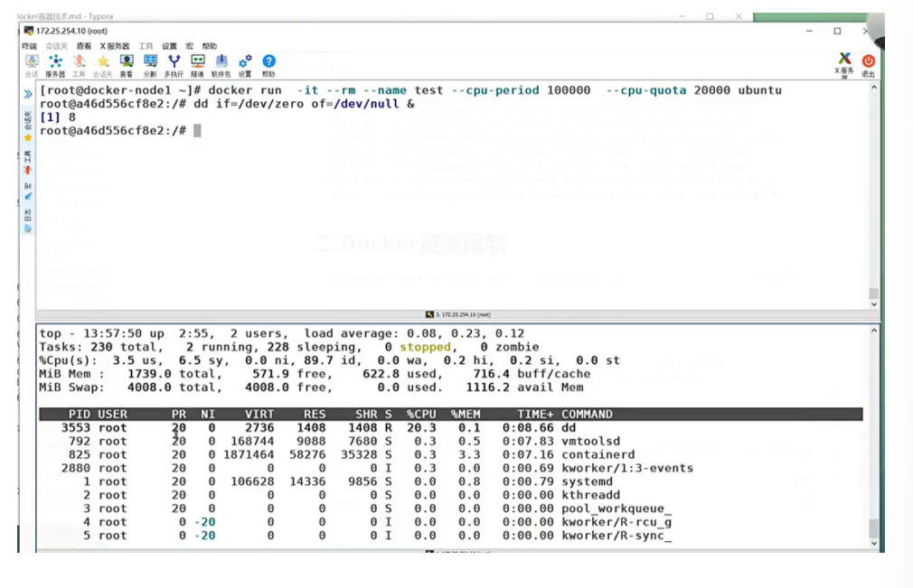Click the PID column header in top
This screenshot has width=913, height=588.
tap(80, 414)
